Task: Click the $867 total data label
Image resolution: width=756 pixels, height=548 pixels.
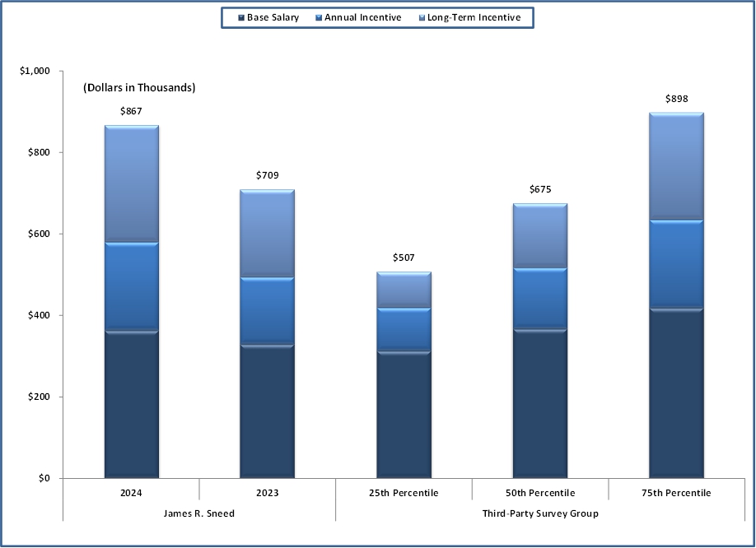Action: pyautogui.click(x=131, y=111)
